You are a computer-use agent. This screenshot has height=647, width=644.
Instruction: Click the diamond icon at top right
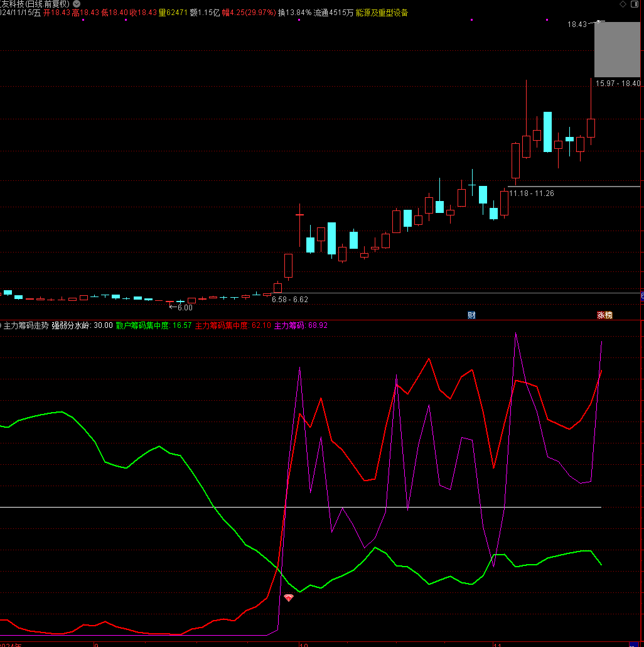(x=623, y=4)
